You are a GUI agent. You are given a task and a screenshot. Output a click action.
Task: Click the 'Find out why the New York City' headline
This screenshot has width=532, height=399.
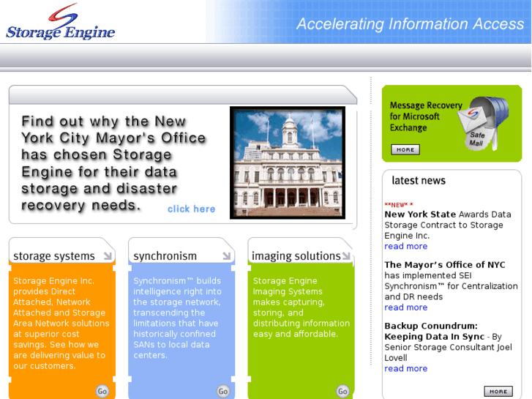pyautogui.click(x=113, y=163)
